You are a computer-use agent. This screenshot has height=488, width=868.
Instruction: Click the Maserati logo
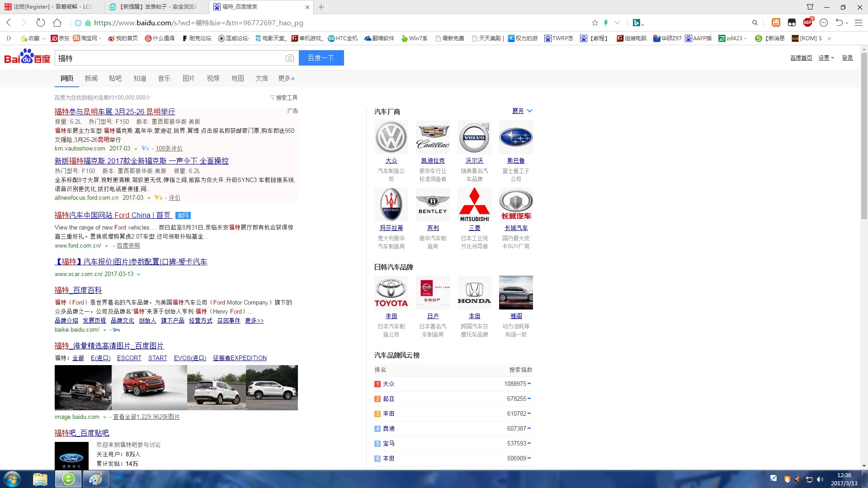pos(392,205)
